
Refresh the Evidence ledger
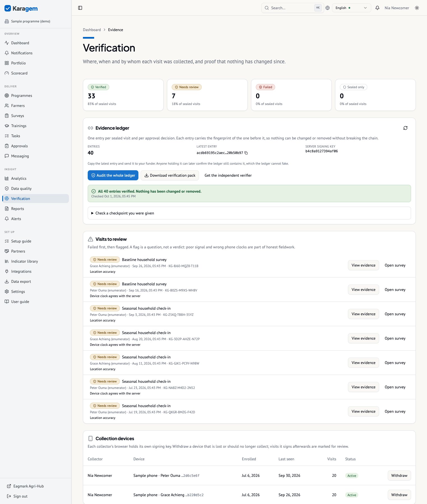point(405,128)
